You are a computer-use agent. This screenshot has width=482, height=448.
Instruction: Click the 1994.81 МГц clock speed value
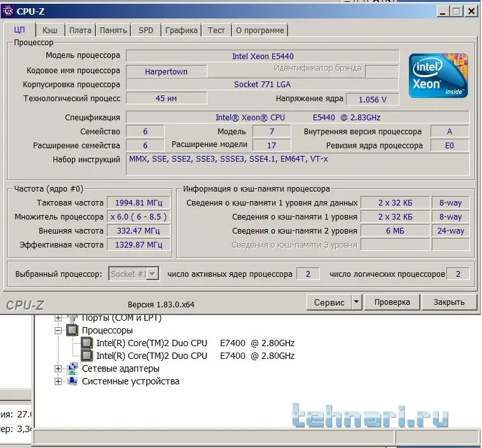pyautogui.click(x=139, y=203)
